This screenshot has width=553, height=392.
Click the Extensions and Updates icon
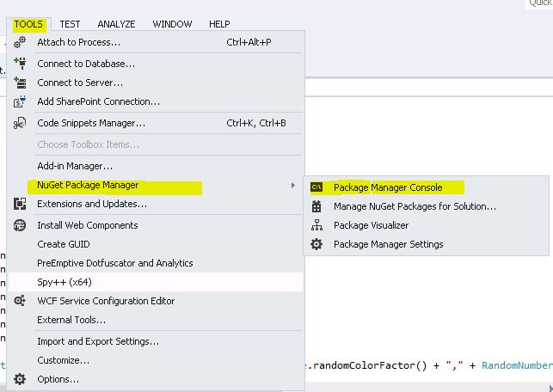pos(21,204)
